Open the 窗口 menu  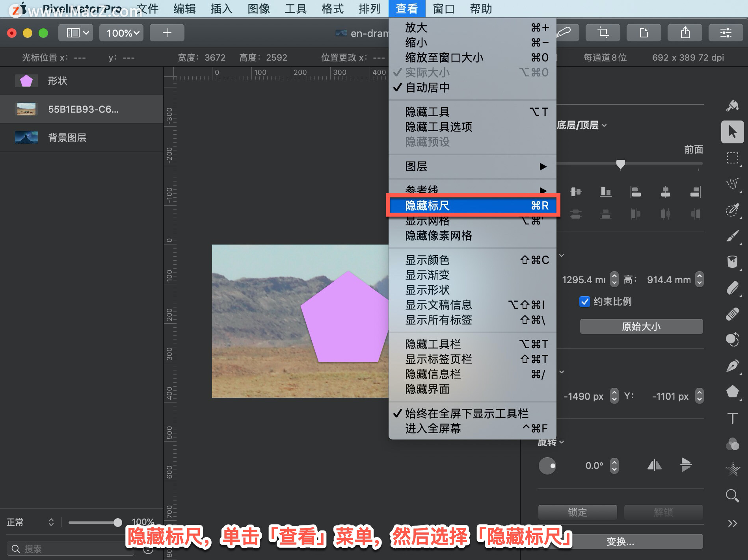coord(444,9)
